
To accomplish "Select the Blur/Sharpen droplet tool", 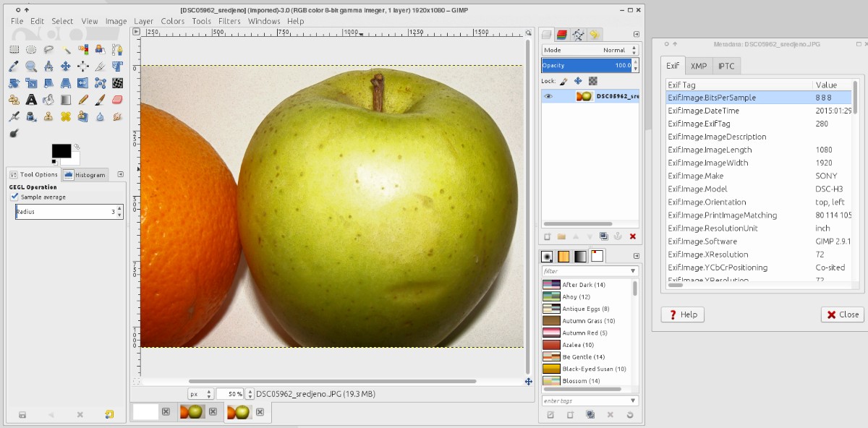I will tap(101, 116).
